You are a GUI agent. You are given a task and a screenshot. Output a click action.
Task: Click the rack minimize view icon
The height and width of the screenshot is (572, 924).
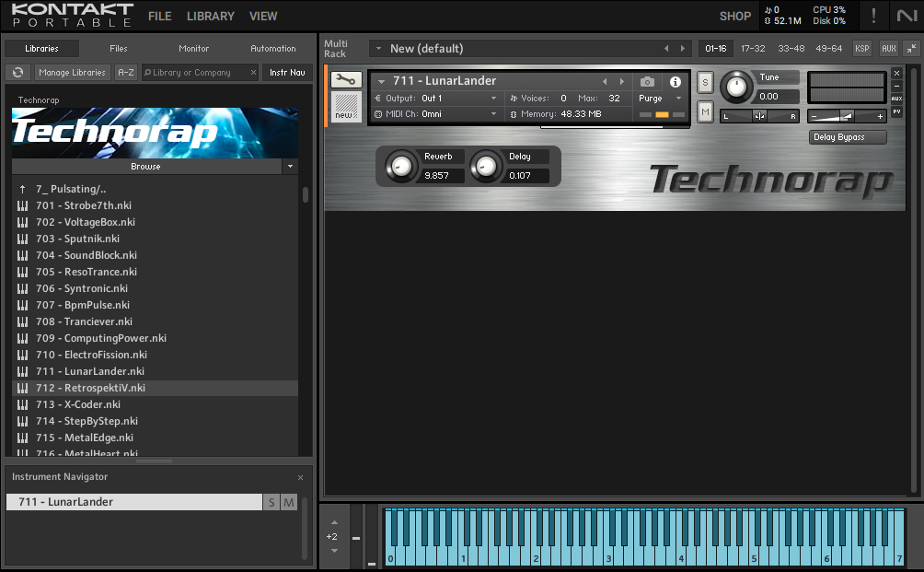tap(911, 48)
